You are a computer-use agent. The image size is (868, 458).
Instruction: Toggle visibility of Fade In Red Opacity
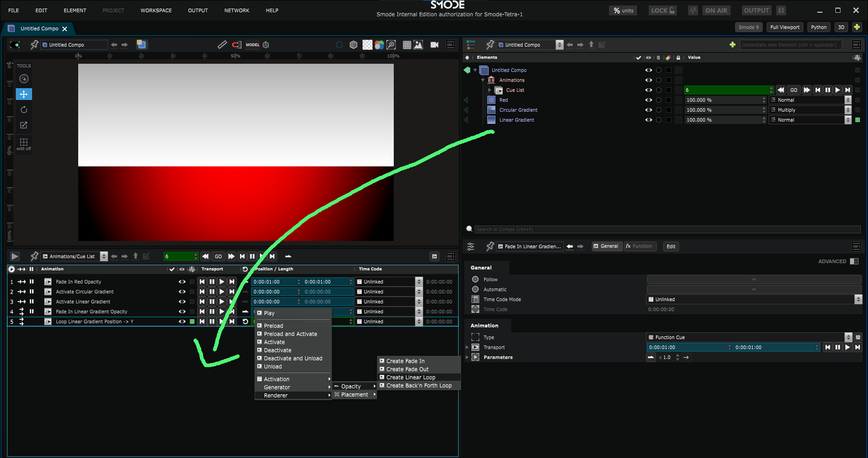(182, 282)
